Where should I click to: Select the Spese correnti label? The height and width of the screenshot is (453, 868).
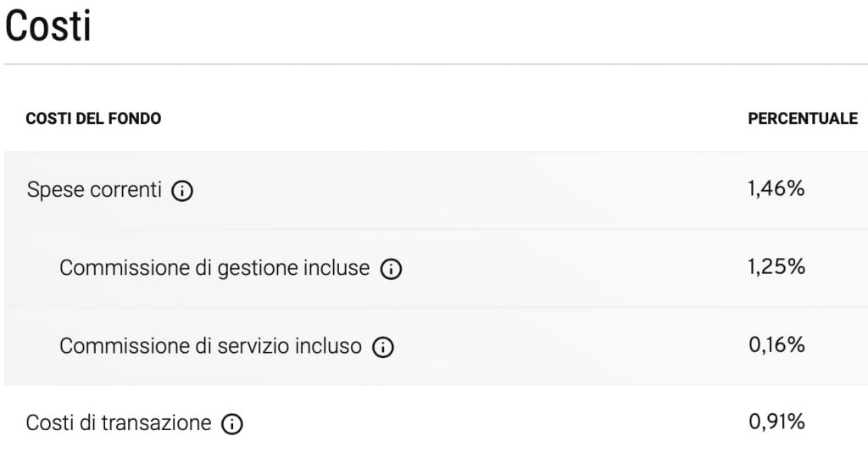pos(94,190)
